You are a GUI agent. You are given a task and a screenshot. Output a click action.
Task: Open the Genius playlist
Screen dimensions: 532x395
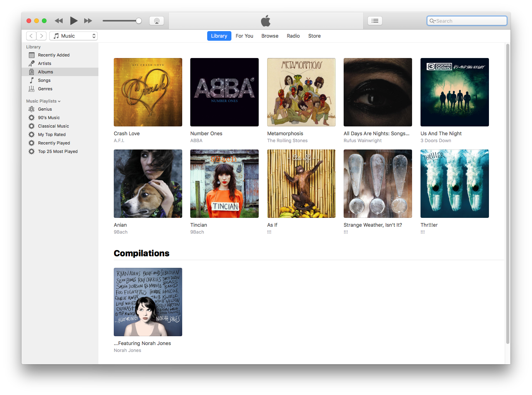coord(45,109)
